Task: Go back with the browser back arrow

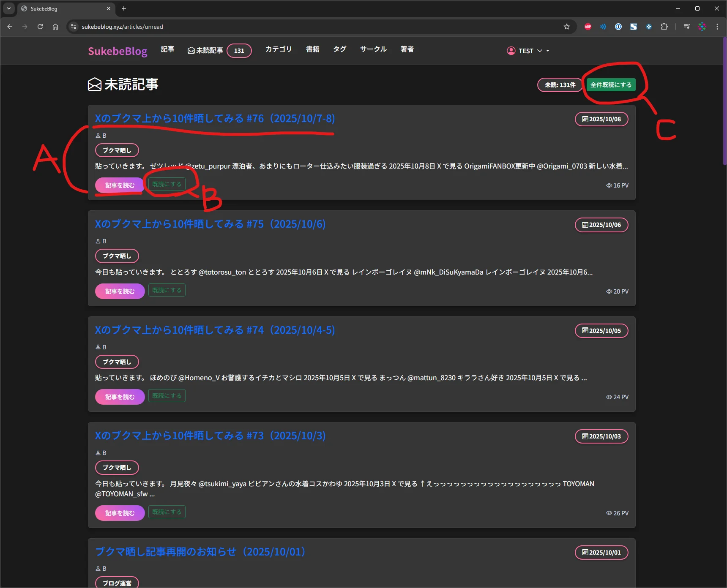Action: 10,27
